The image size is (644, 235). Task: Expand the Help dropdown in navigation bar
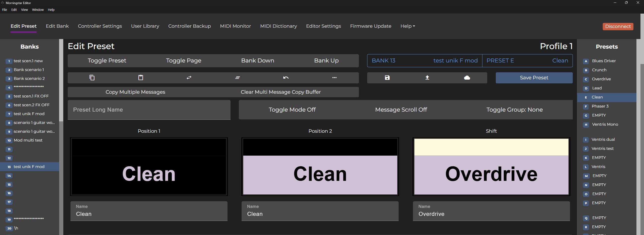coord(407,26)
